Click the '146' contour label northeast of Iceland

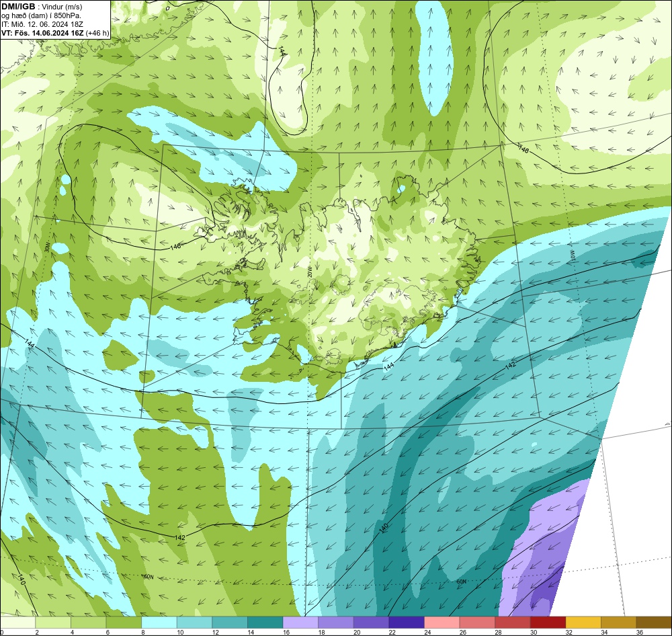(x=523, y=149)
